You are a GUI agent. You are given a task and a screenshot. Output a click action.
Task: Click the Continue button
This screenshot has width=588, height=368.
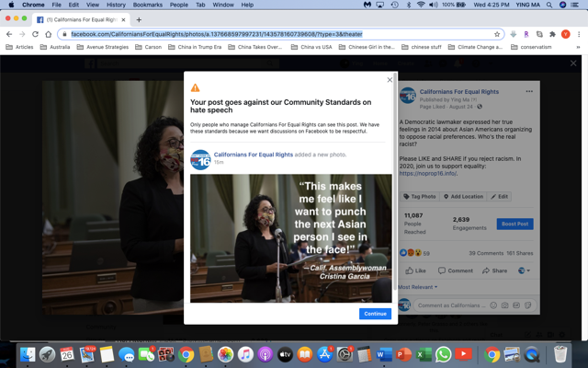coord(375,314)
